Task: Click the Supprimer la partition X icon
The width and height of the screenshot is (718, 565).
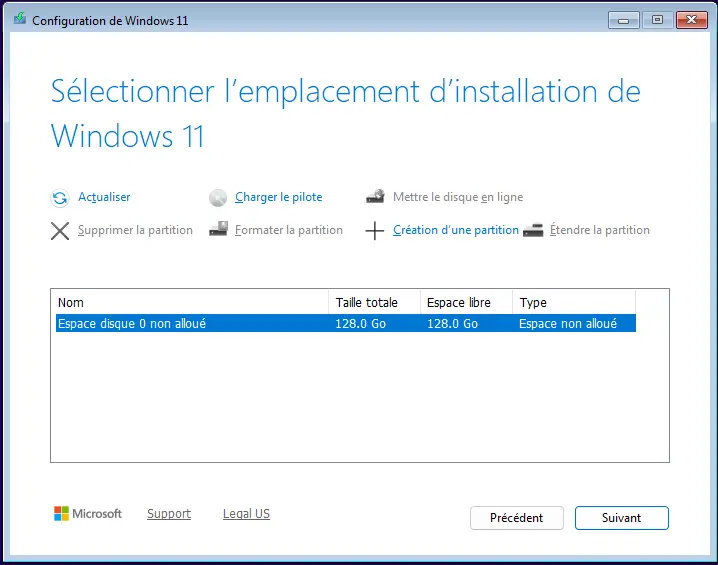Action: (x=60, y=231)
